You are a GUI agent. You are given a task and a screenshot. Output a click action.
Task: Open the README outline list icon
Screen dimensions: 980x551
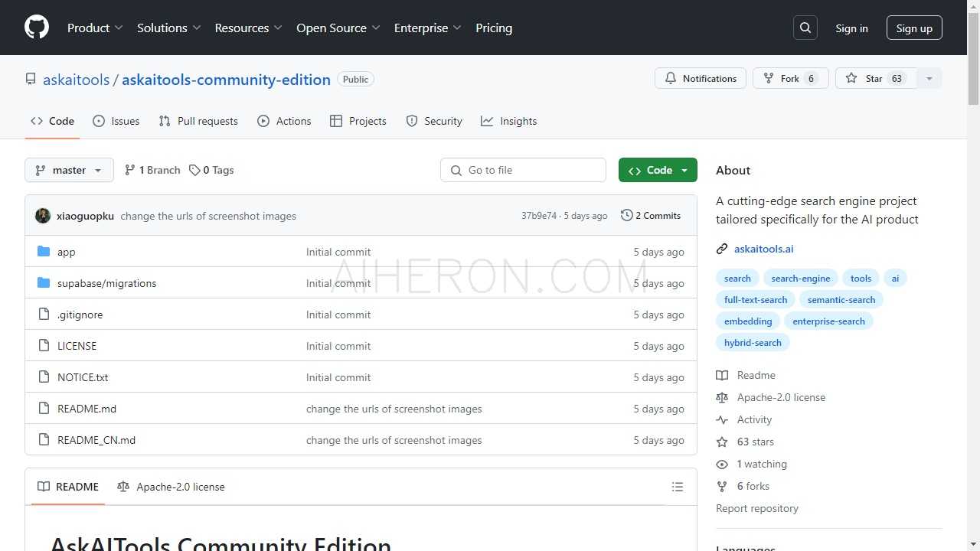tap(678, 487)
